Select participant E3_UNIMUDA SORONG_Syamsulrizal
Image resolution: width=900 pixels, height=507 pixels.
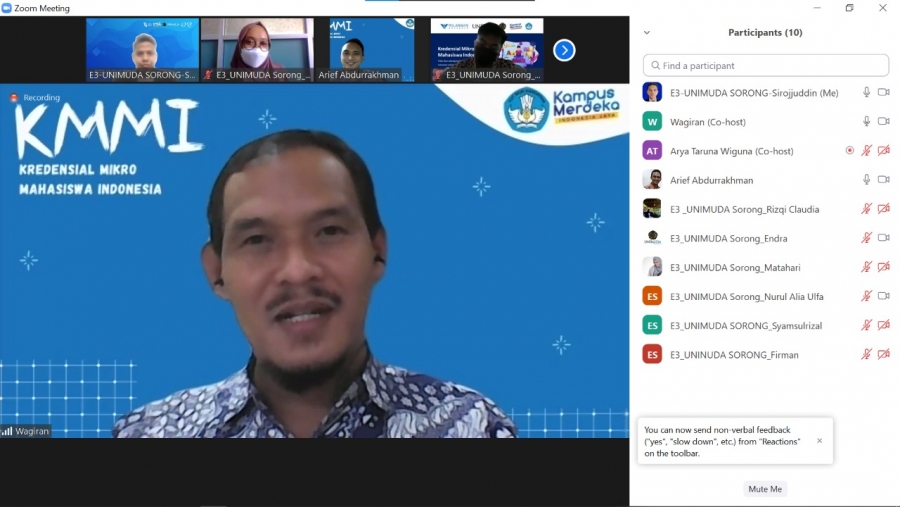coord(746,326)
